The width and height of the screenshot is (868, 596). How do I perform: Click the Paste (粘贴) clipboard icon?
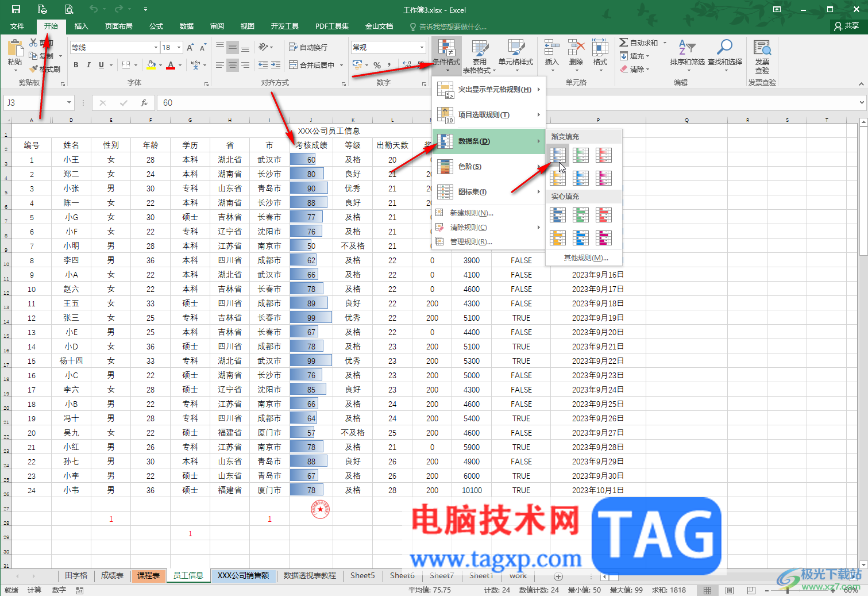15,49
